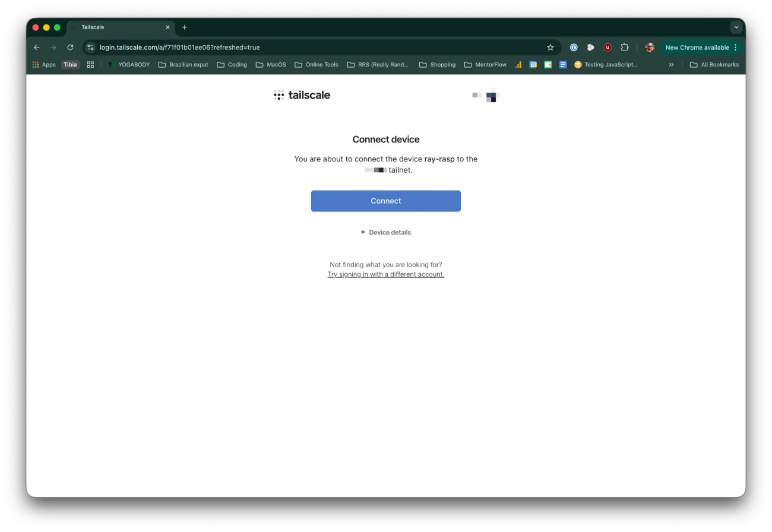Expand Device details
This screenshot has height=532, width=772.
click(x=386, y=232)
